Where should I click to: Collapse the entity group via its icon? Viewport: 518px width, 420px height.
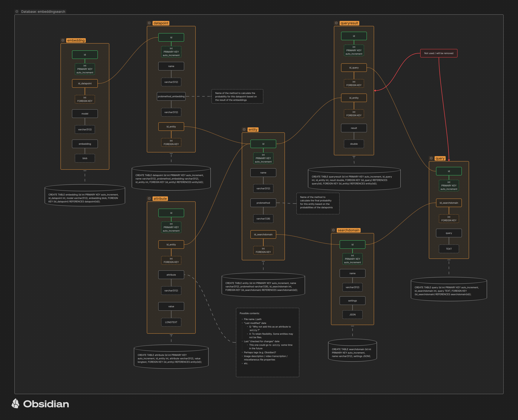[244, 129]
